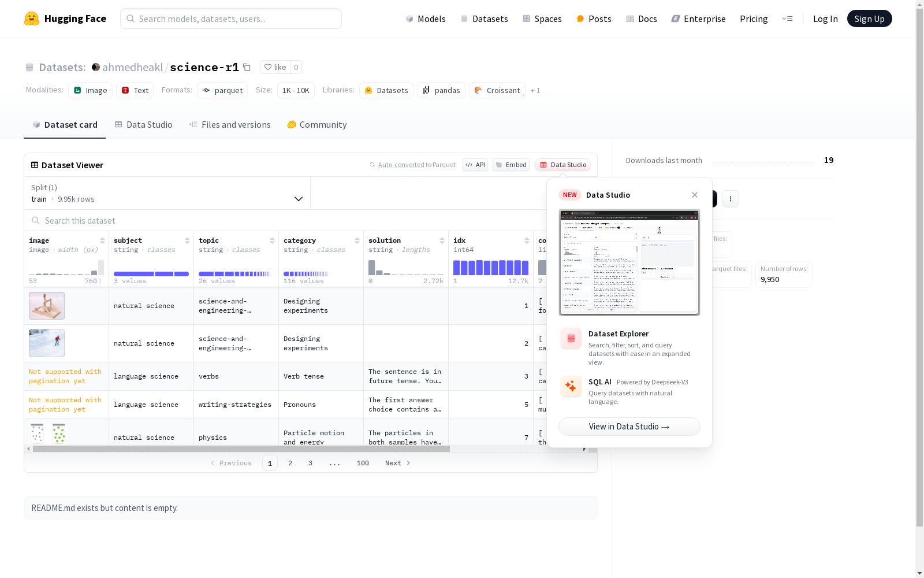Open the navigation overflow menu icon
This screenshot has width=924, height=578.
[787, 18]
